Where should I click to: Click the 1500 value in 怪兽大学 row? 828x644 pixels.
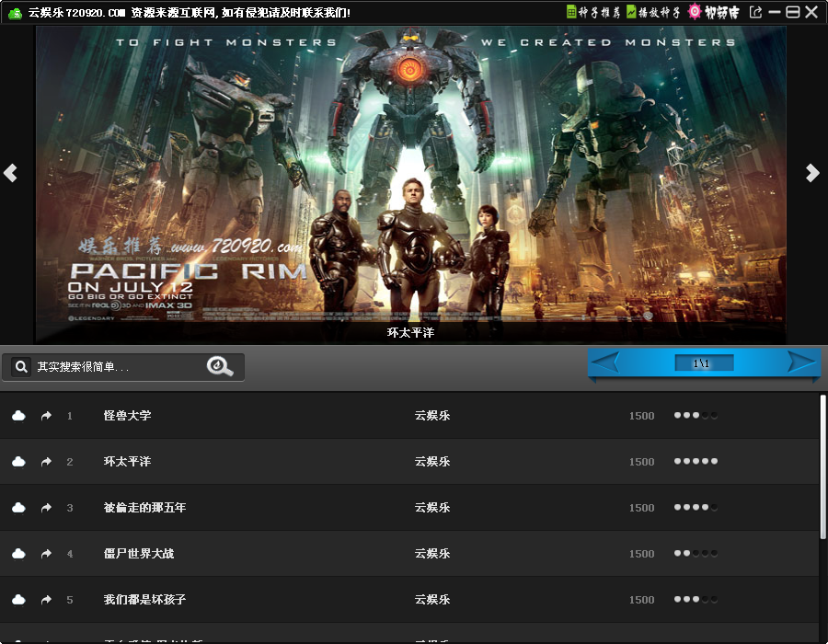641,416
